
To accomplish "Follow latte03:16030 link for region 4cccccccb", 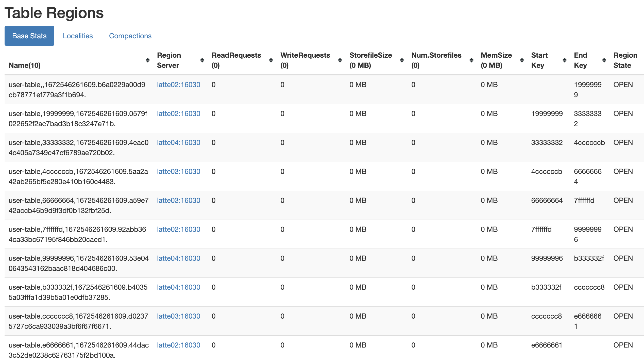I will point(178,171).
